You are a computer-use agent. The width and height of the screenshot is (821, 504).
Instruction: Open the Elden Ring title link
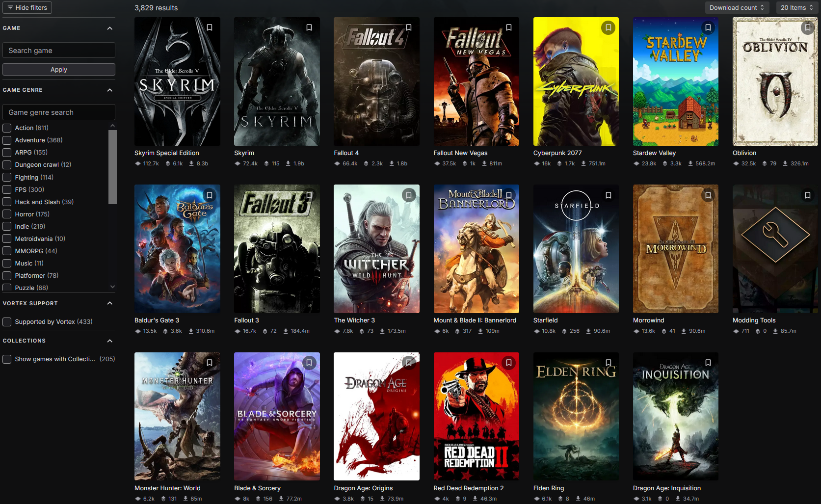click(549, 488)
